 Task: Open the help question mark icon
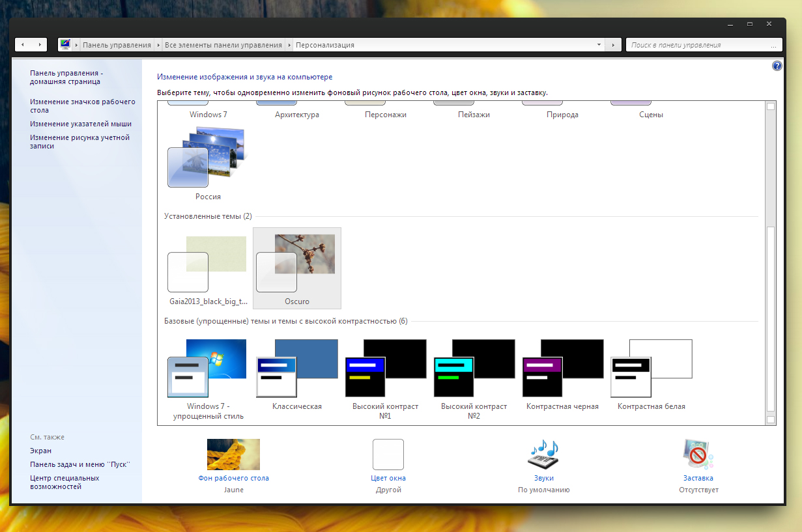pos(777,66)
